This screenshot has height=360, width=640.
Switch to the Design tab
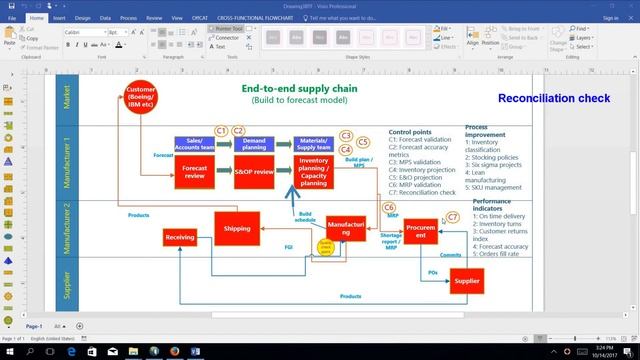(x=82, y=18)
